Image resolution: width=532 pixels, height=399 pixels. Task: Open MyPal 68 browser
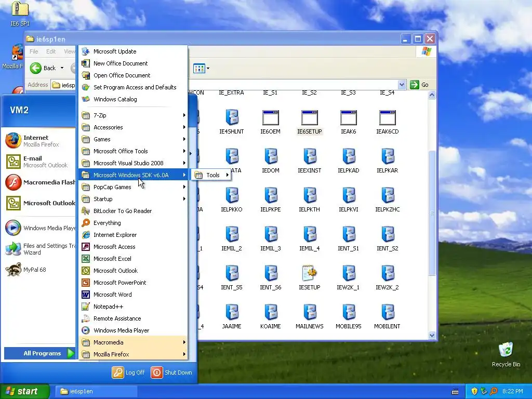39,270
